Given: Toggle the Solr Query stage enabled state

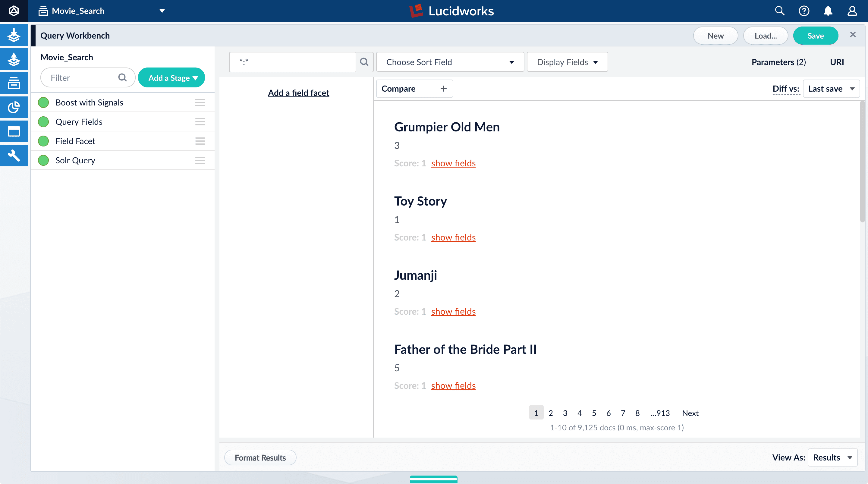Looking at the screenshot, I should (44, 160).
